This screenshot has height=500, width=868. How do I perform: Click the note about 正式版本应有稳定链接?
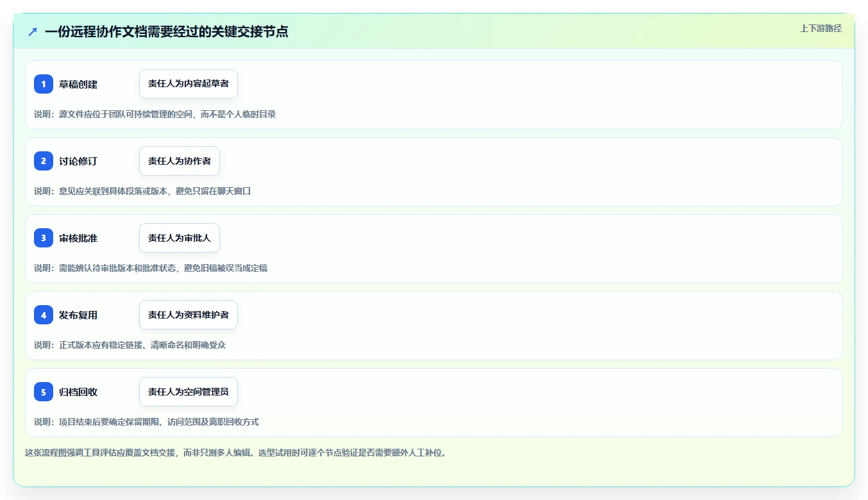(130, 345)
